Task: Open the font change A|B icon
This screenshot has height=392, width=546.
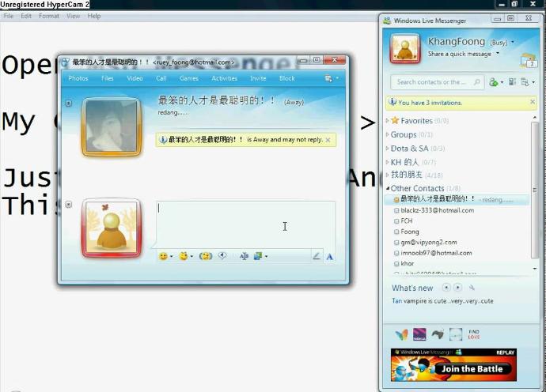Action: [244, 256]
